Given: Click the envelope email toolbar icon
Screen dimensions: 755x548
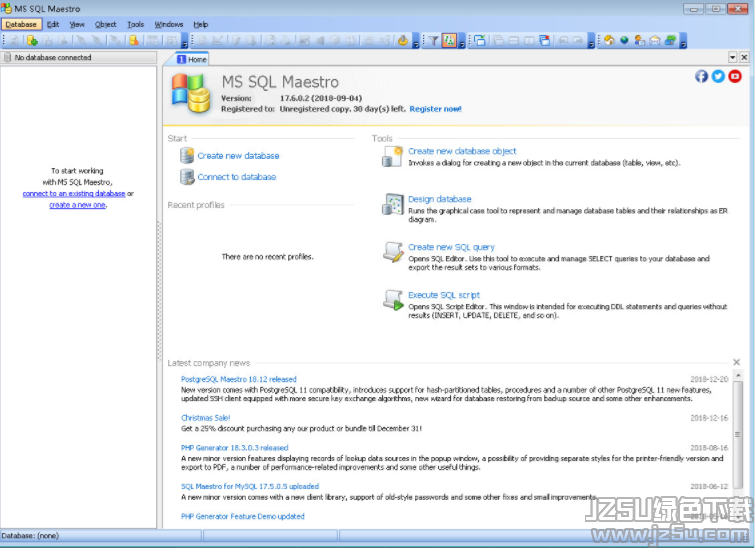Looking at the screenshot, I should tap(655, 40).
